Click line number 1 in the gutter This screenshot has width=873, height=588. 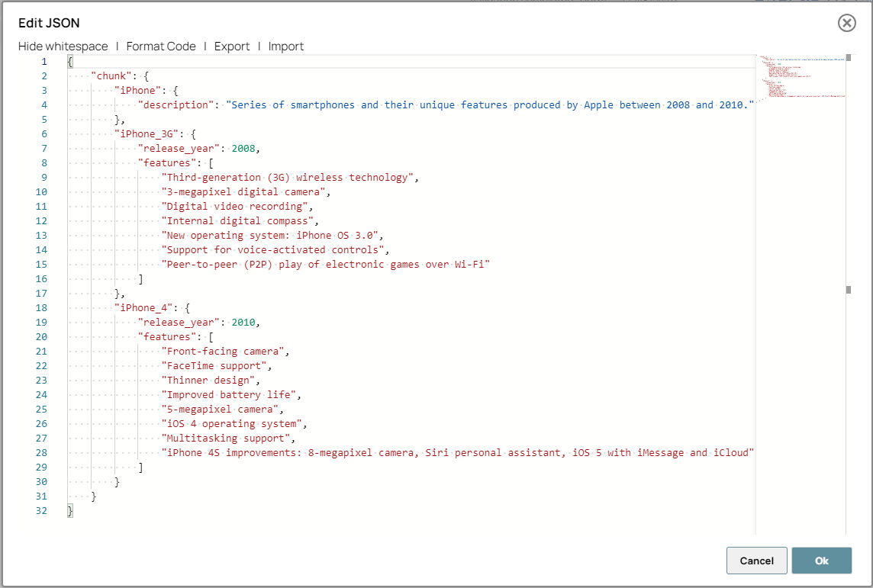click(43, 61)
